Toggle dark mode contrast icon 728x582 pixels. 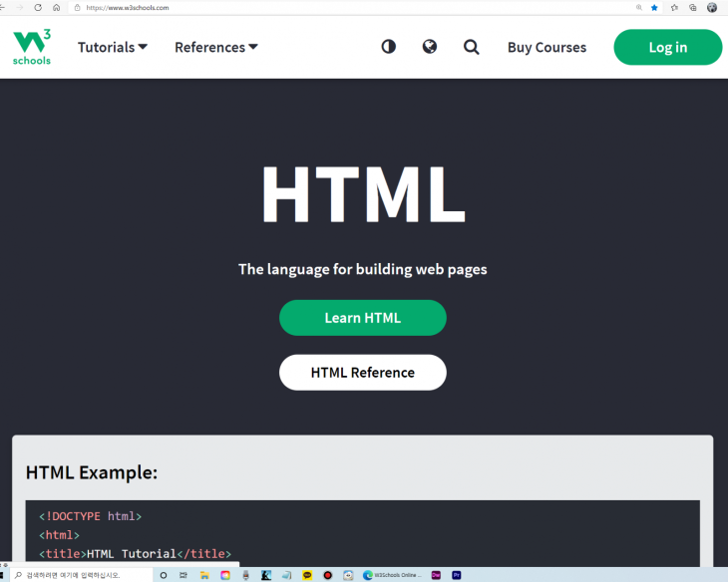[389, 47]
